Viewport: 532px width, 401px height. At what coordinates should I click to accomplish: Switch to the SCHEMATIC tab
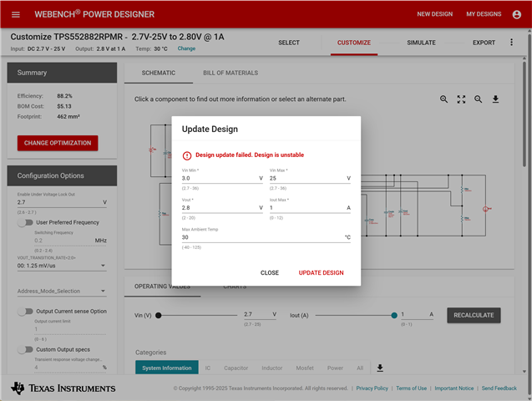[159, 73]
